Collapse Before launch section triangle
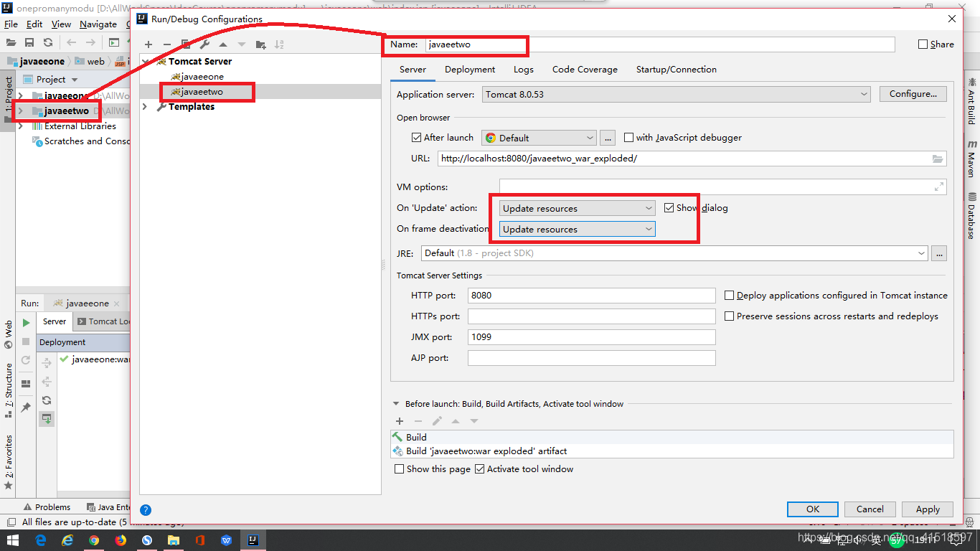 396,404
